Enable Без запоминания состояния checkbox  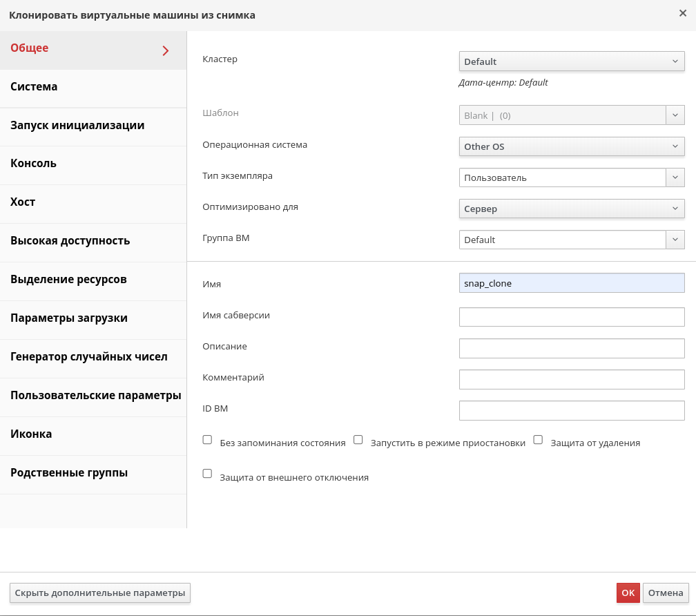(x=207, y=440)
